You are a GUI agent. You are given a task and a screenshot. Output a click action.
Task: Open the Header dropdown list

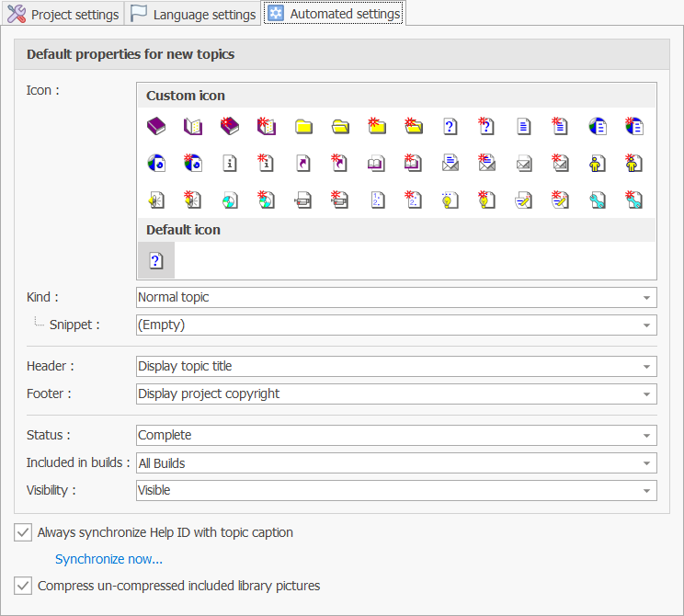pyautogui.click(x=648, y=367)
